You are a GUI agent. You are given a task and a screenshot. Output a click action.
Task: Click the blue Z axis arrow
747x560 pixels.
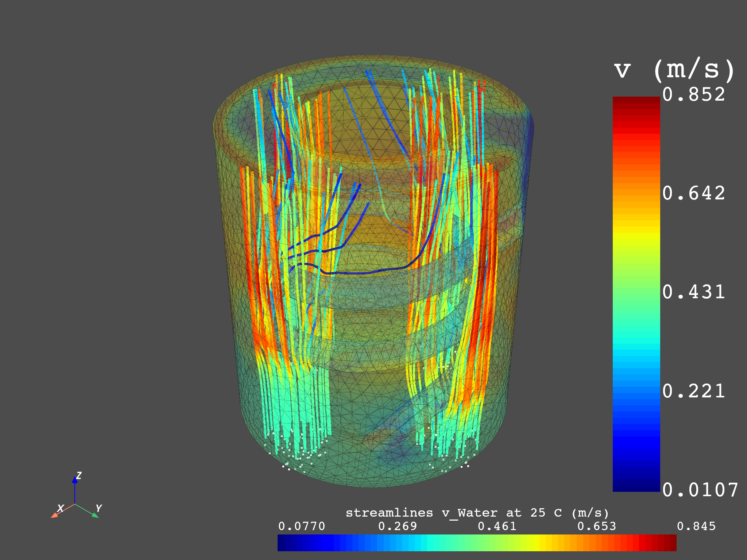point(75,490)
